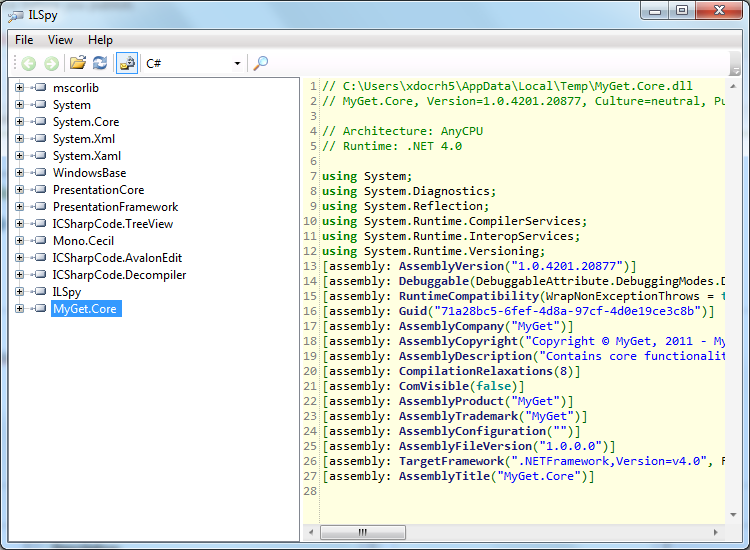This screenshot has width=750, height=550.
Task: Click the ICSharpCode.TreeView assembly icon
Action: point(39,223)
